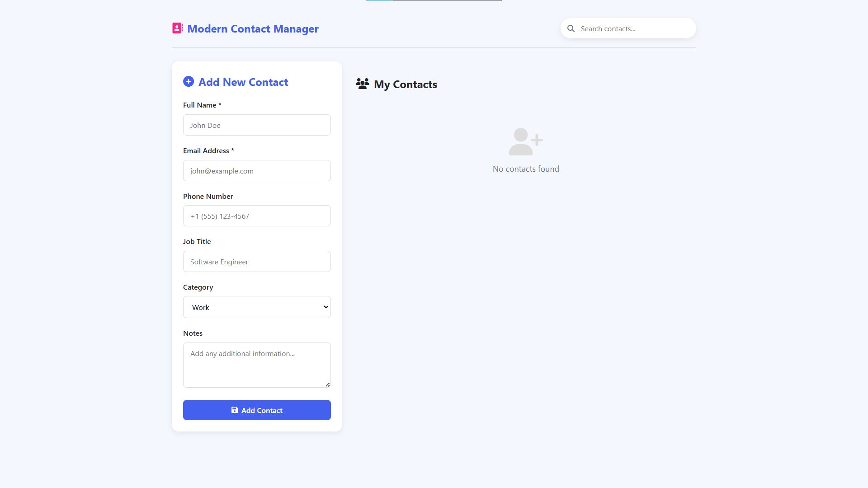
Task: Click the My Contacts heading
Action: 406,84
